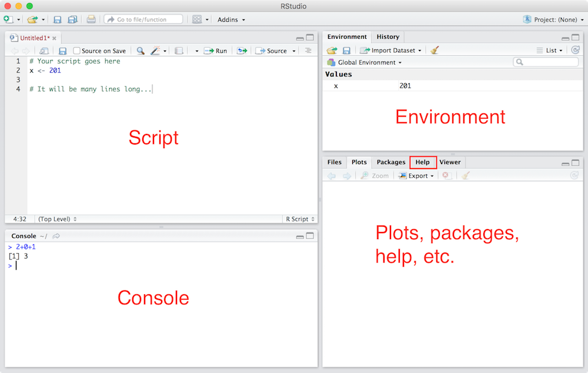Click the Source button
The image size is (588, 373).
click(272, 51)
